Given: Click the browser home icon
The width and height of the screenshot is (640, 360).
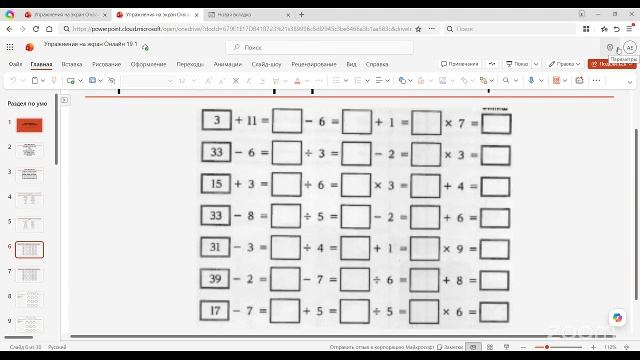Looking at the screenshot, I should pyautogui.click(x=49, y=29).
